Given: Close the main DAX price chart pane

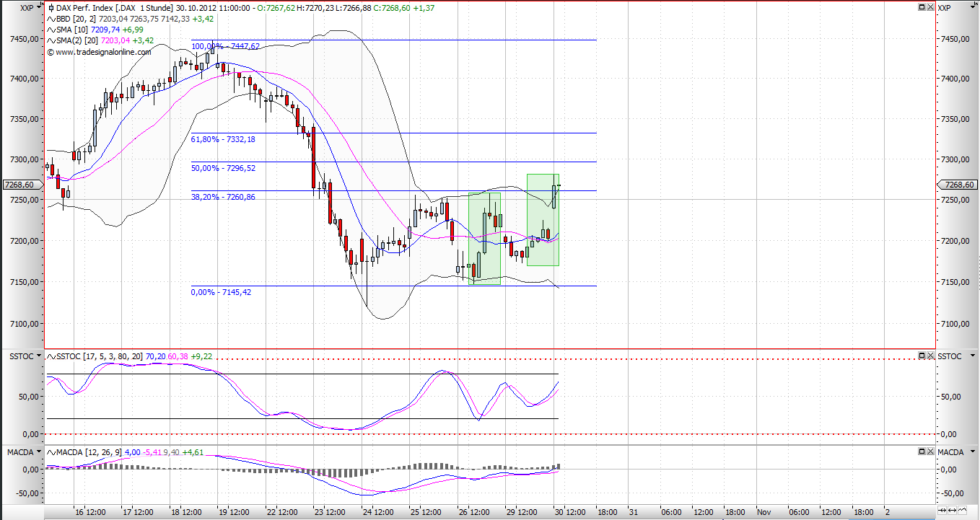Looking at the screenshot, I should point(930,8).
